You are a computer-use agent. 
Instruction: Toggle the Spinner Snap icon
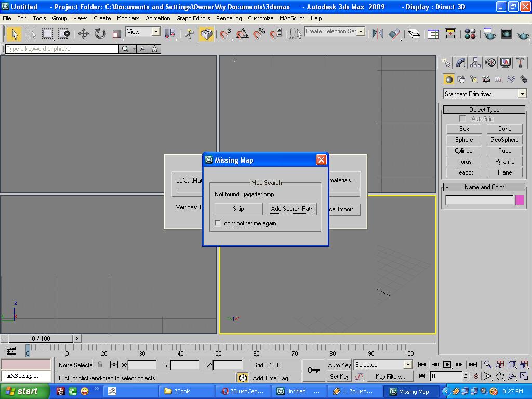[x=276, y=34]
